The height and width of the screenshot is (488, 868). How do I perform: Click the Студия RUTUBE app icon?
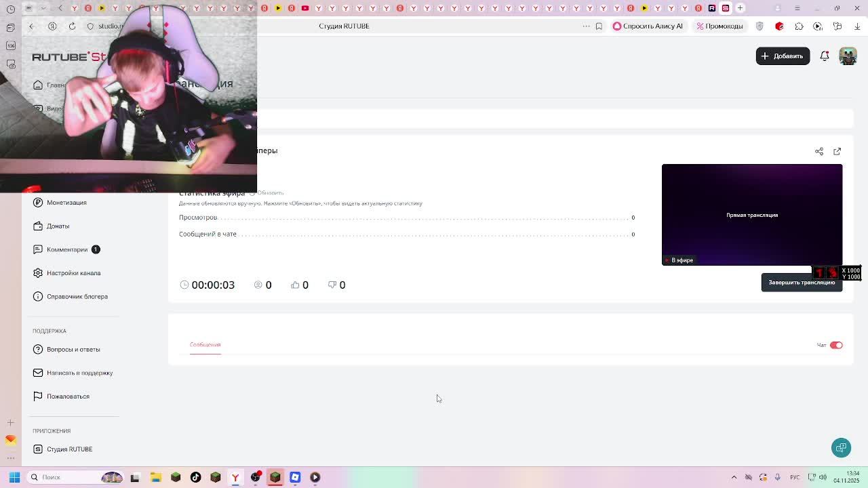[38, 449]
